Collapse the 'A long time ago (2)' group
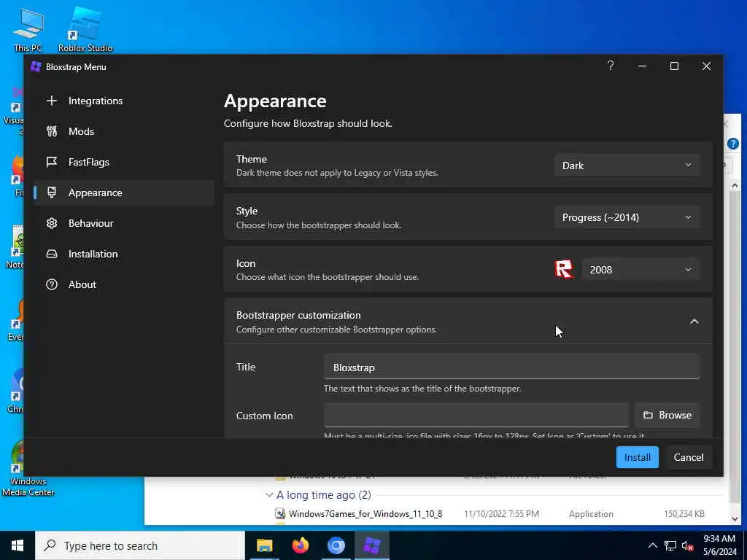Screen dimensions: 747x560 pos(269,495)
